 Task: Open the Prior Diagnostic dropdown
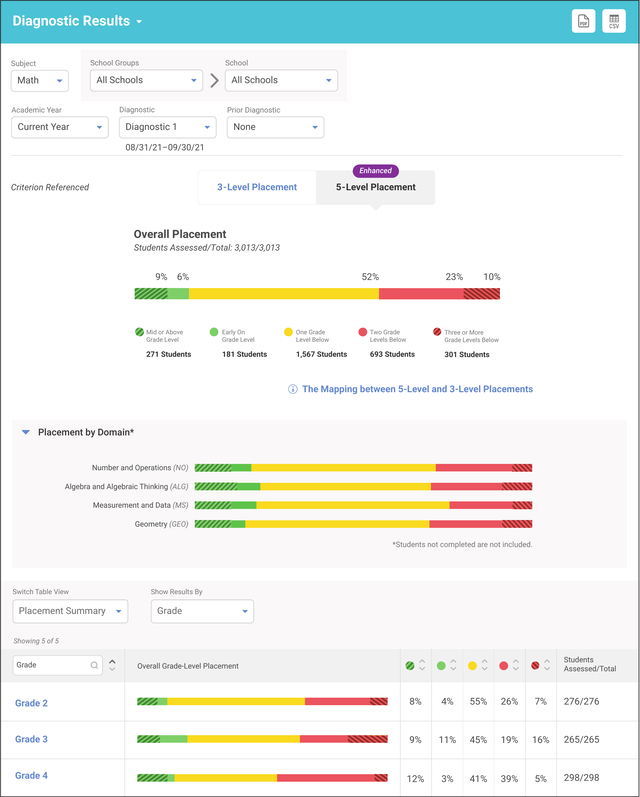pyautogui.click(x=276, y=127)
